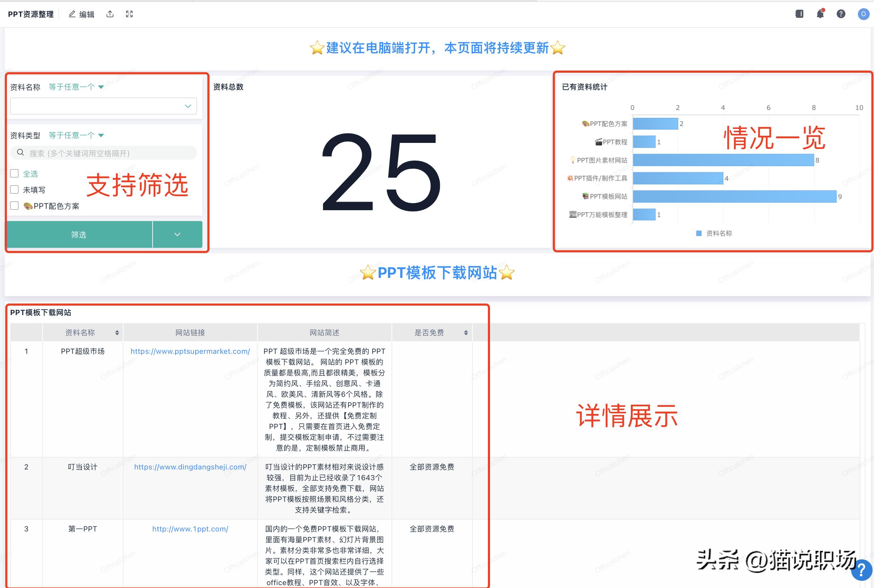Expand the filter value selection combo box
The width and height of the screenshot is (874, 588).
(x=188, y=106)
